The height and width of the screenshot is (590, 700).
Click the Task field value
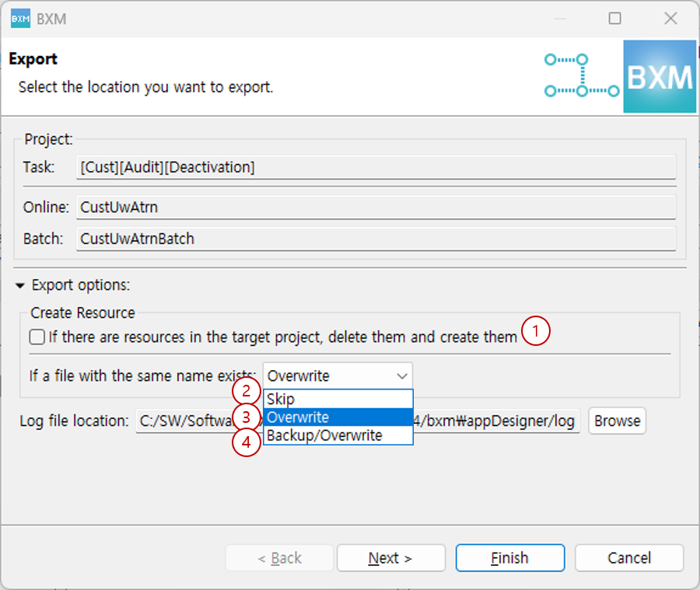click(376, 167)
